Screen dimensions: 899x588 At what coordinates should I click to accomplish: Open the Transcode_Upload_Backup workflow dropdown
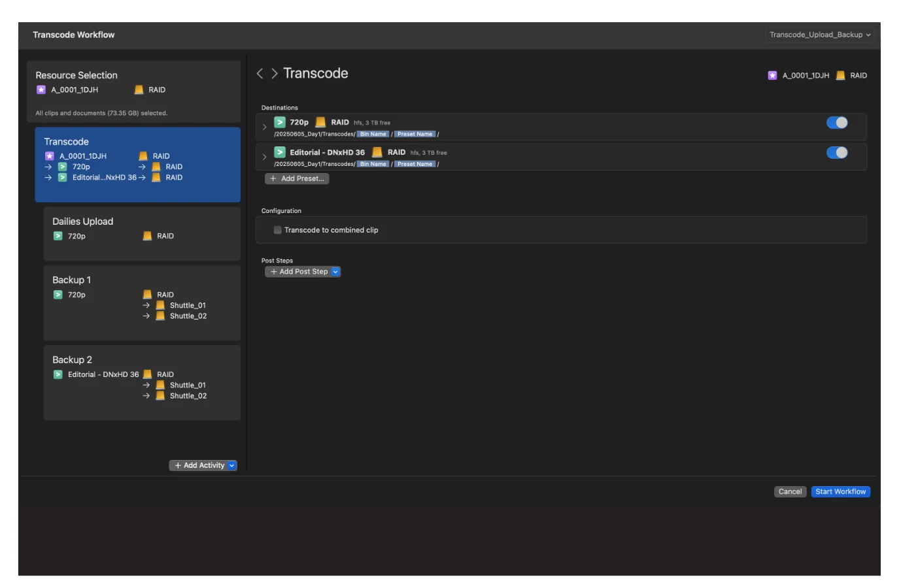click(x=819, y=35)
